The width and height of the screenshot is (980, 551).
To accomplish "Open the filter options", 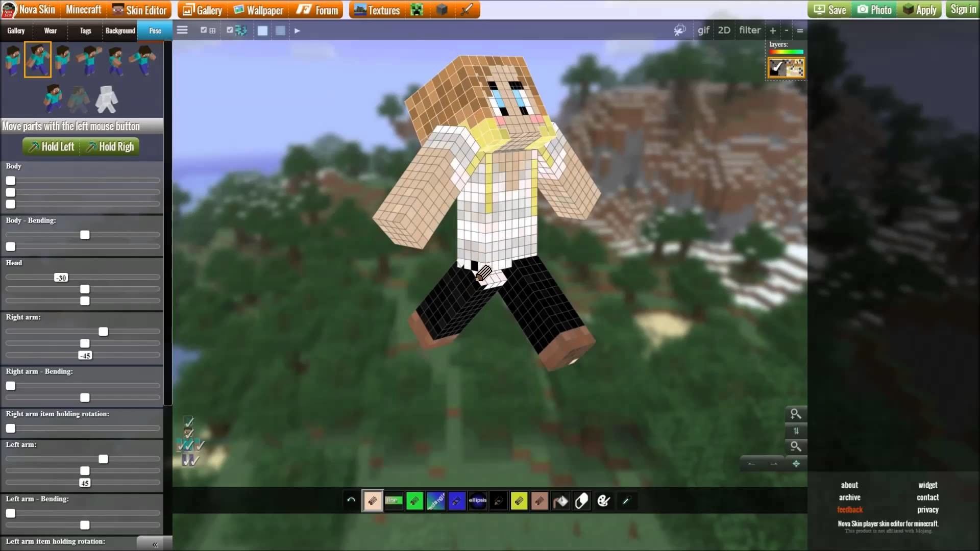I will [750, 30].
